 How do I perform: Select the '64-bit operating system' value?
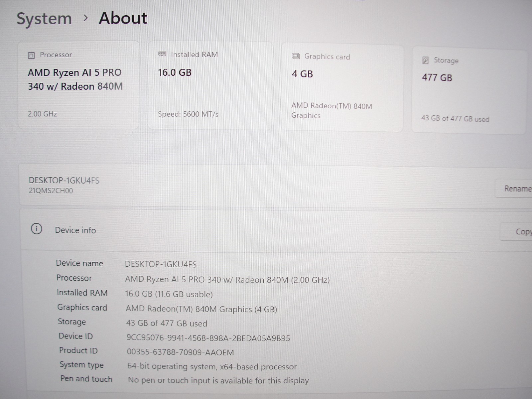(212, 366)
